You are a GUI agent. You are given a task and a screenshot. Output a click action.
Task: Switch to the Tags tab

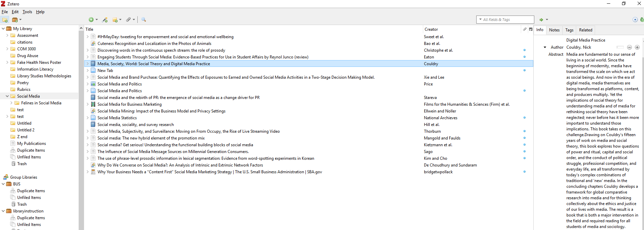tap(569, 30)
